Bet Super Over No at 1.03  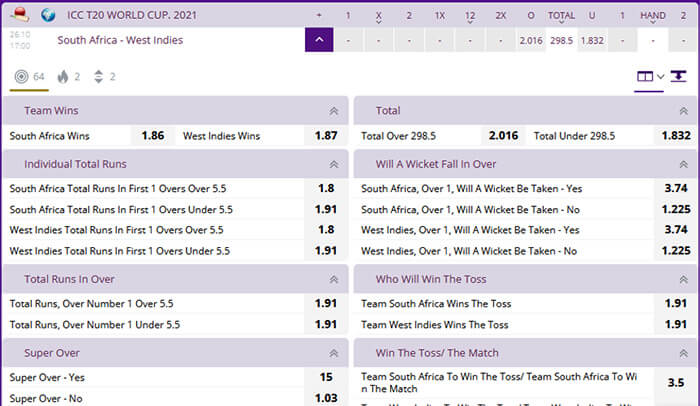[326, 398]
